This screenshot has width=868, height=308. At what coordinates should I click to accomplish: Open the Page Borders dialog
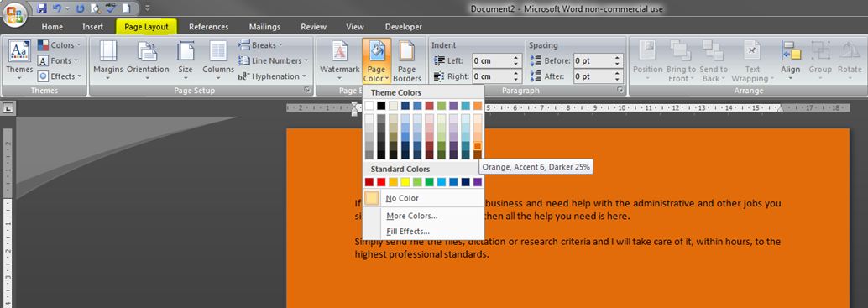point(407,60)
